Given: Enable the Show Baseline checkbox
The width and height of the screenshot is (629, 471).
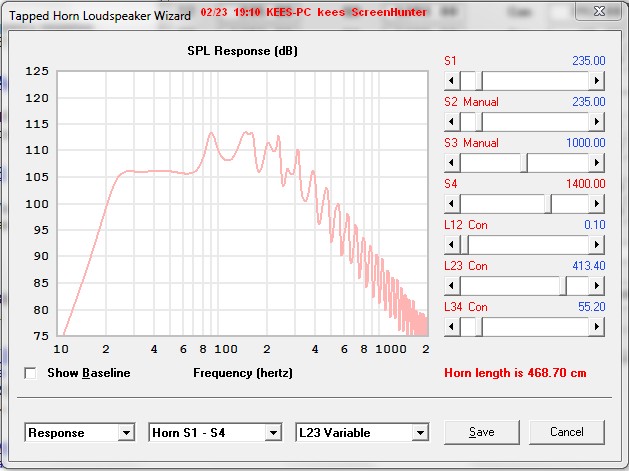Looking at the screenshot, I should 30,374.
